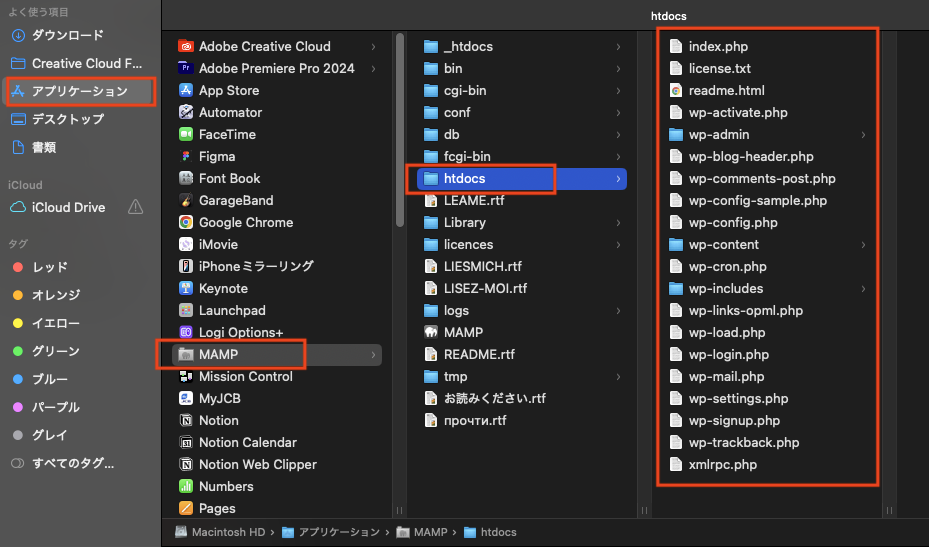
Task: Select the Notion Calendar icon
Action: (x=185, y=442)
